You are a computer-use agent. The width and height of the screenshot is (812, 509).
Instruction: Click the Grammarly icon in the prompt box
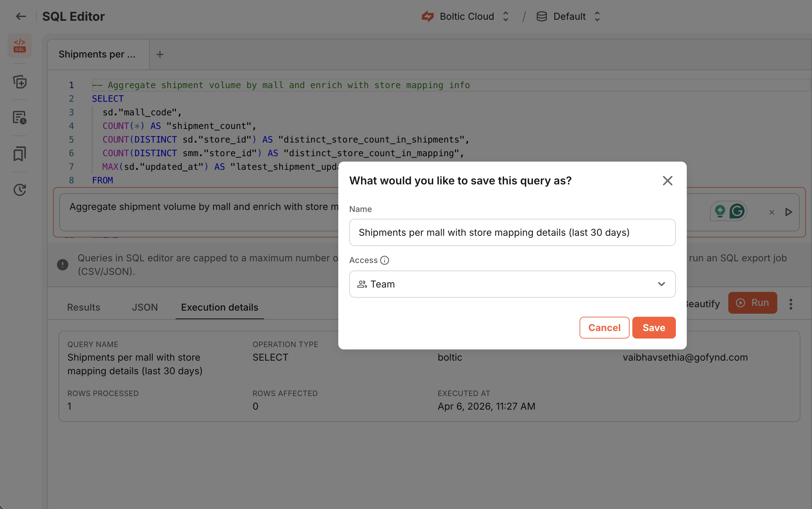pos(737,211)
